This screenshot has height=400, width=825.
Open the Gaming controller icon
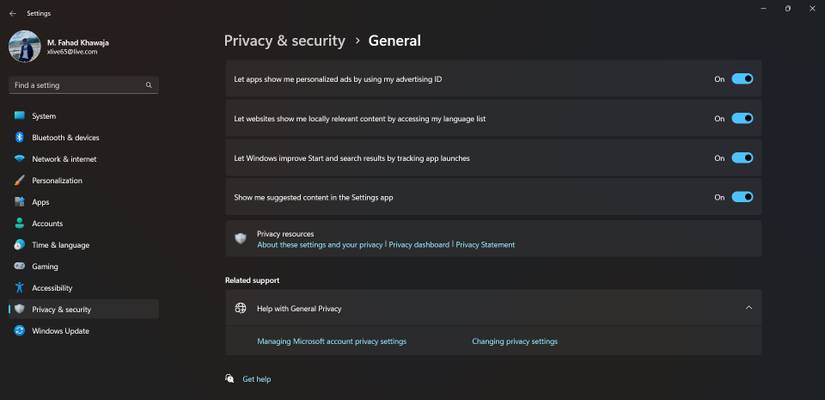click(x=19, y=267)
